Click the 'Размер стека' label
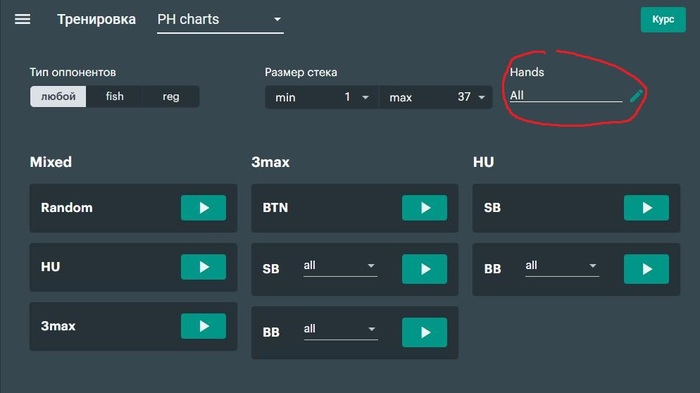 [301, 72]
